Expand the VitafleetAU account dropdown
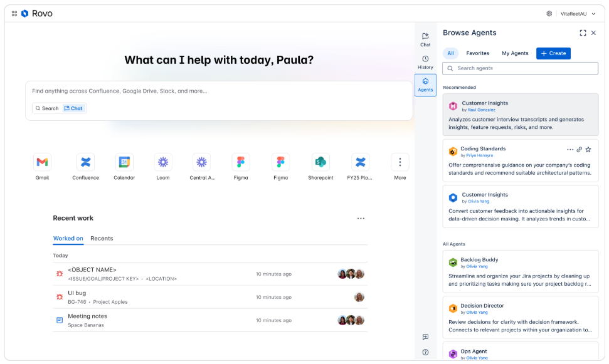This screenshot has width=609, height=364. (578, 14)
